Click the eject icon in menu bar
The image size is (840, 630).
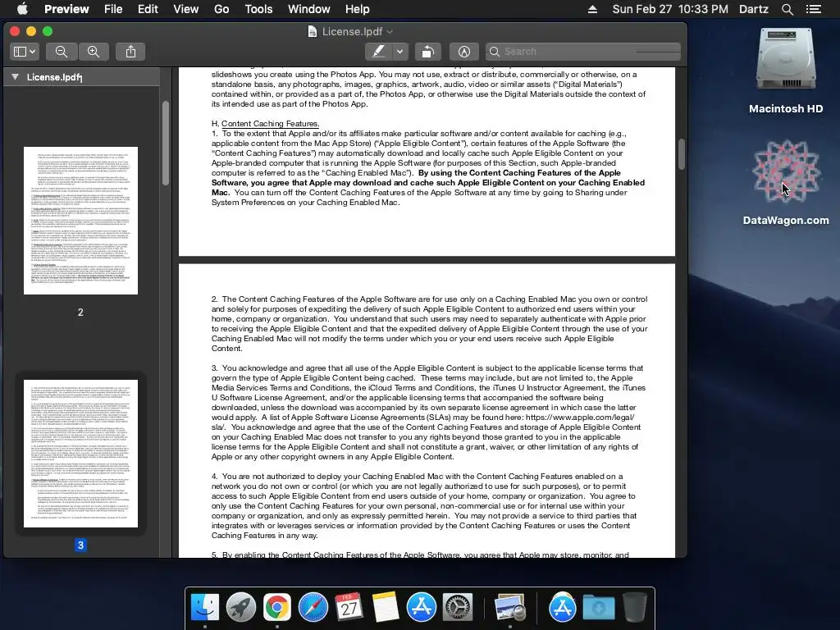tap(592, 9)
